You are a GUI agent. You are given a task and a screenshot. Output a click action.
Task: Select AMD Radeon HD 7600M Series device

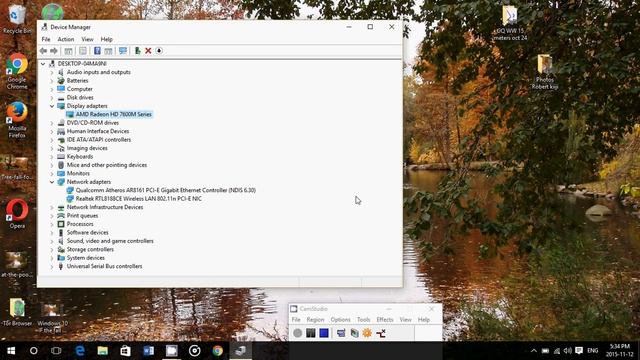(x=113, y=114)
